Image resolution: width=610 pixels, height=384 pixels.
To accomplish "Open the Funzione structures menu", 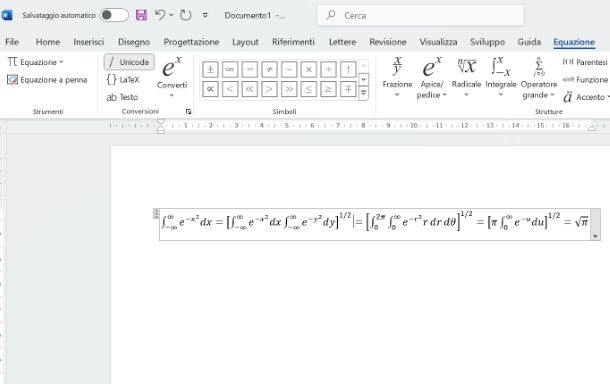I will 585,79.
